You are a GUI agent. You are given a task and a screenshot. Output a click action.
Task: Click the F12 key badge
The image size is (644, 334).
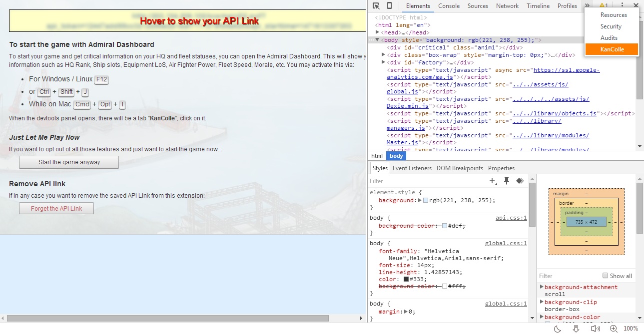tap(101, 79)
